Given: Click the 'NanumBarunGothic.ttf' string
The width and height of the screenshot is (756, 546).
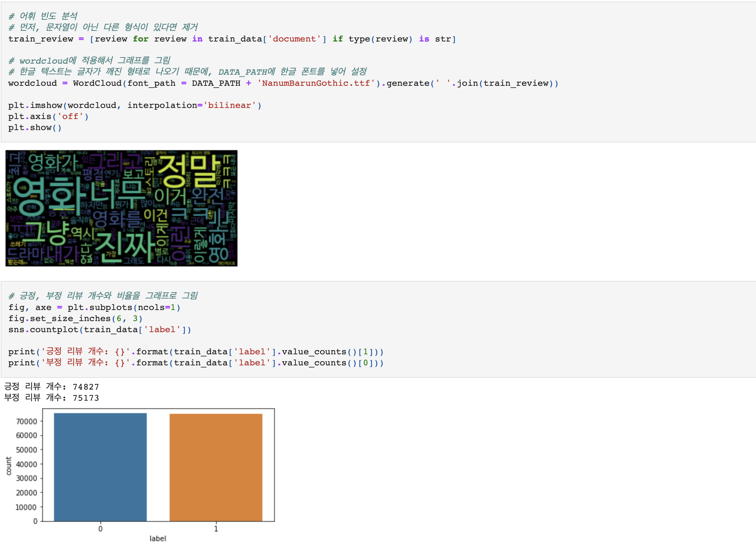Looking at the screenshot, I should tap(316, 83).
